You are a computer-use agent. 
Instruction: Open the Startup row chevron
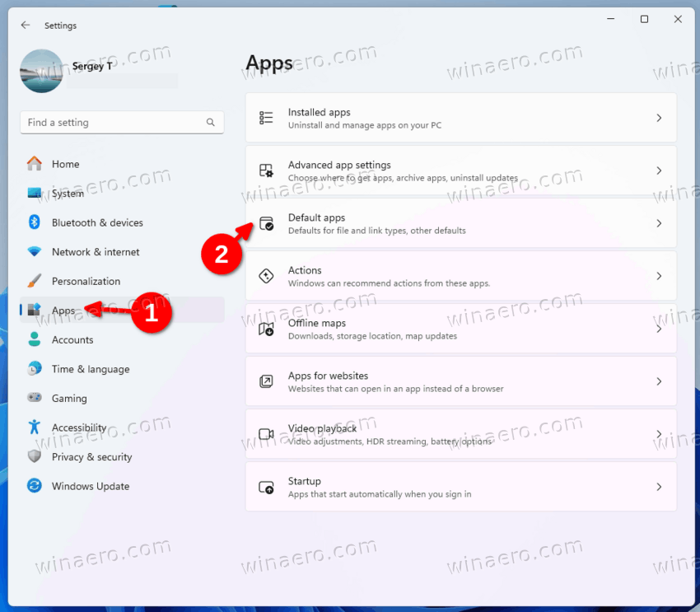pos(659,487)
